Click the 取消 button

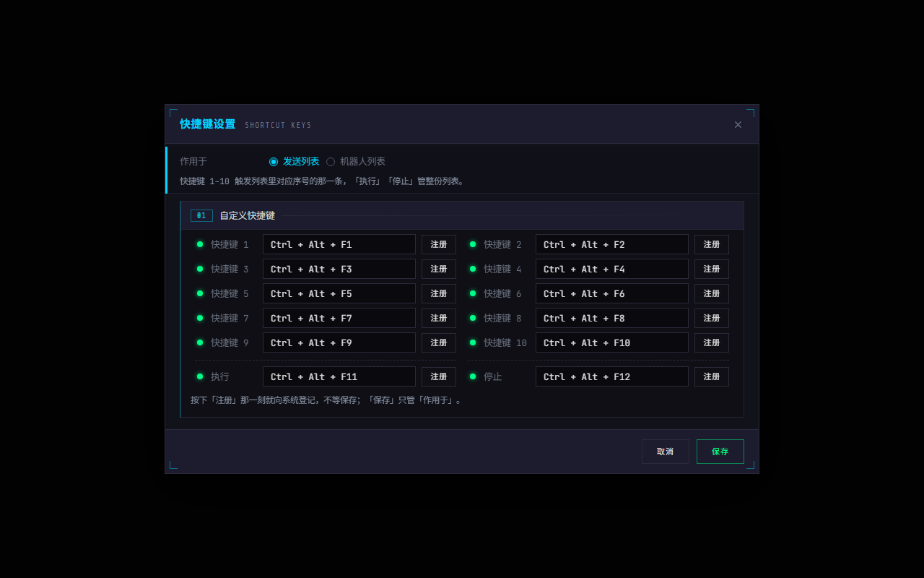tap(666, 452)
